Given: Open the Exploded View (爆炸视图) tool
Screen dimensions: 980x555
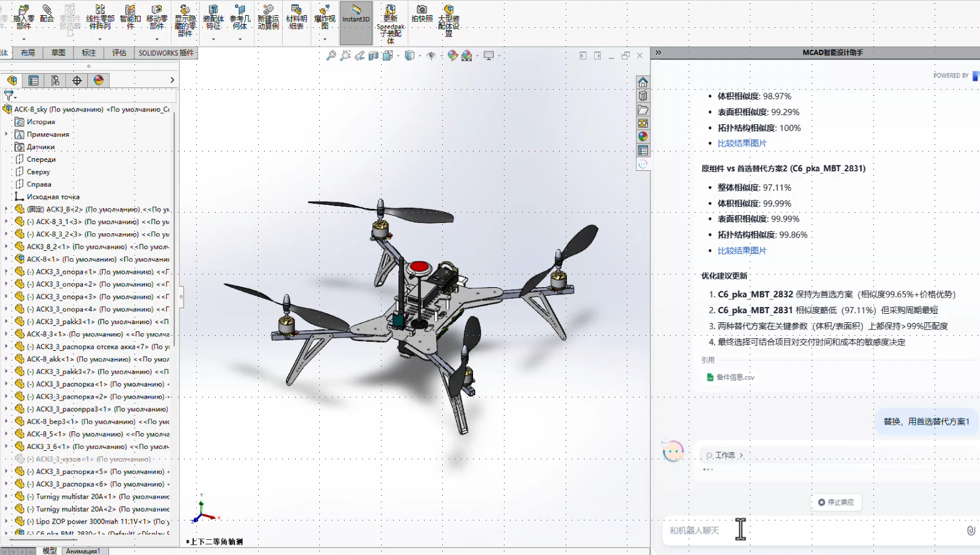Looking at the screenshot, I should (325, 17).
